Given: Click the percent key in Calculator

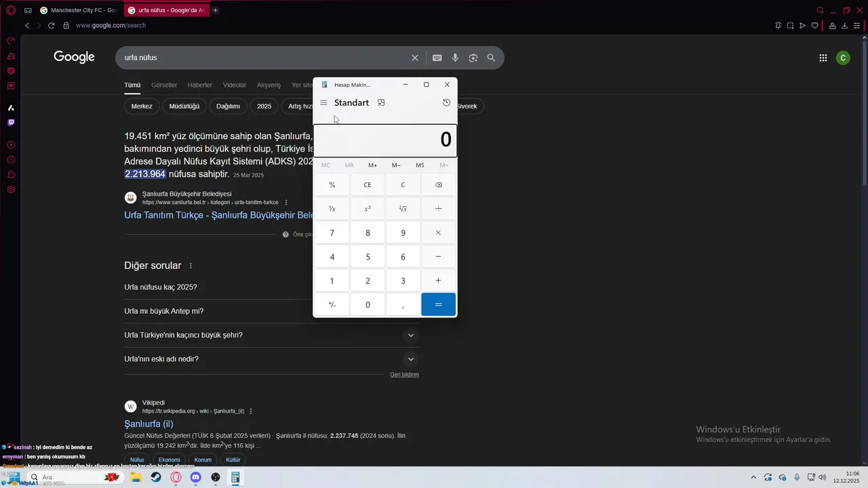Looking at the screenshot, I should click(332, 185).
